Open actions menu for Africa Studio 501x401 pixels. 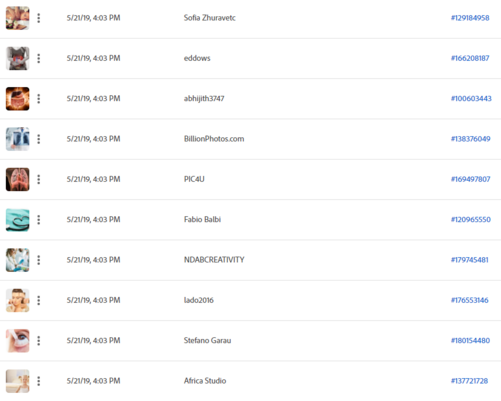click(x=39, y=381)
